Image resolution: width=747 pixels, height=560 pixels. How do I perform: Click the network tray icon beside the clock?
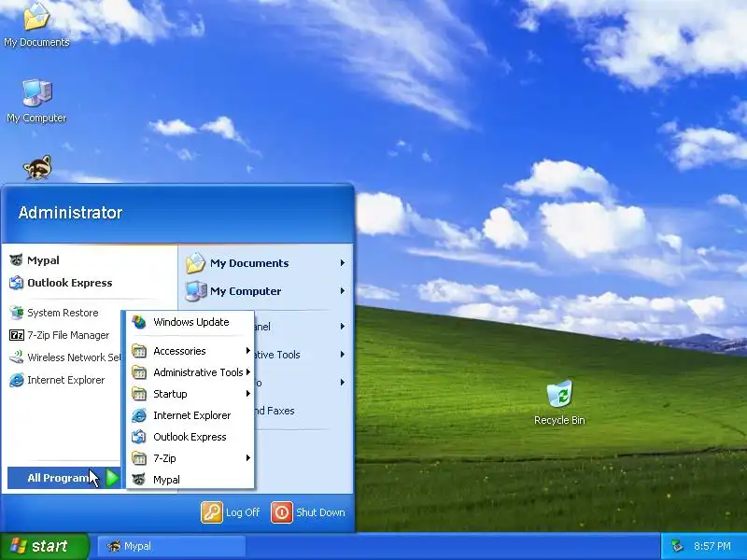(677, 546)
